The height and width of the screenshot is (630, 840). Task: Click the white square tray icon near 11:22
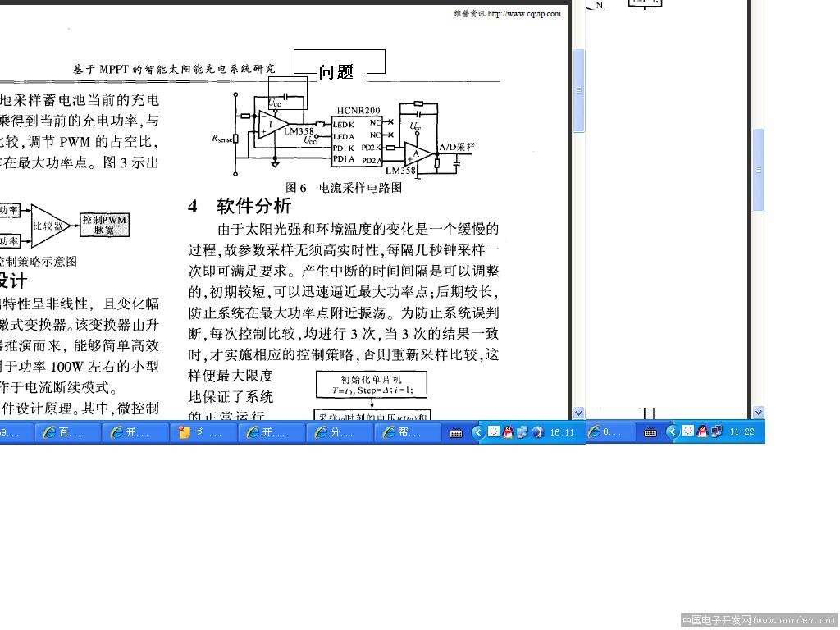(688, 430)
